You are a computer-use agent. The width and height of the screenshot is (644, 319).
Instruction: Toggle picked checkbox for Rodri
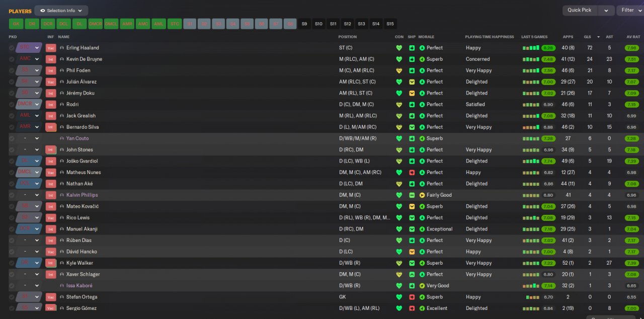click(12, 104)
